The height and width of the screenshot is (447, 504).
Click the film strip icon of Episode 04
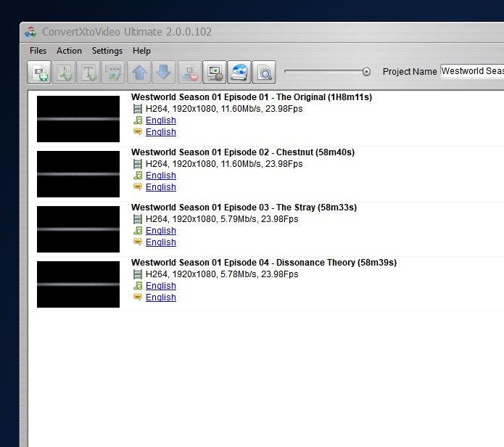point(138,274)
